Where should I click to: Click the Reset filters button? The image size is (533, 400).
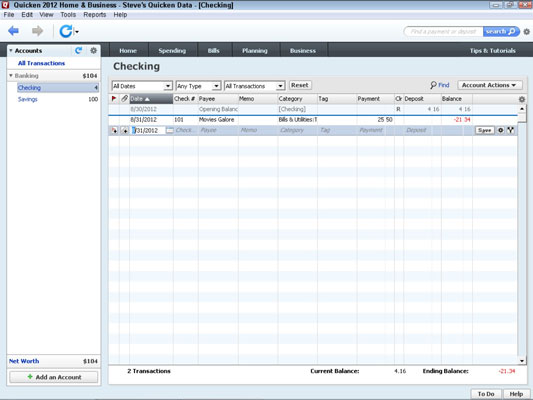point(300,85)
